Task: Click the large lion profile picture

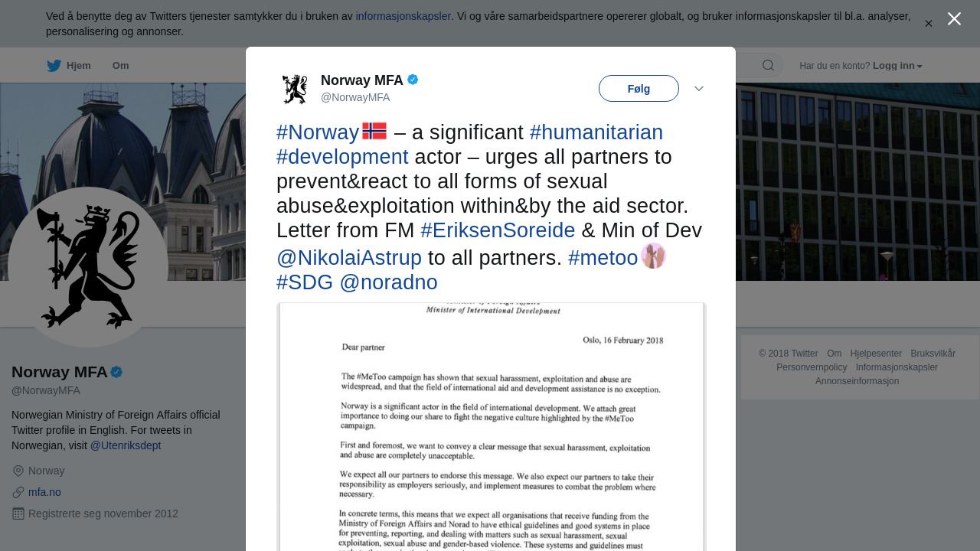Action: coord(88,267)
